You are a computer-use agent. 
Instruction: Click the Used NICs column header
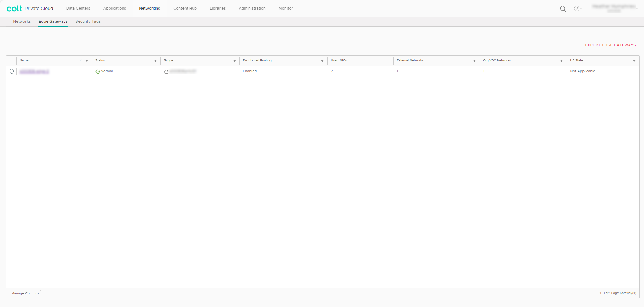point(338,60)
